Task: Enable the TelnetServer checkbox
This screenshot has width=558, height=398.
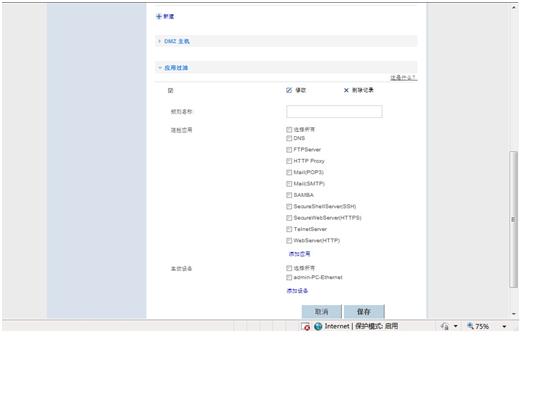Action: [289, 229]
